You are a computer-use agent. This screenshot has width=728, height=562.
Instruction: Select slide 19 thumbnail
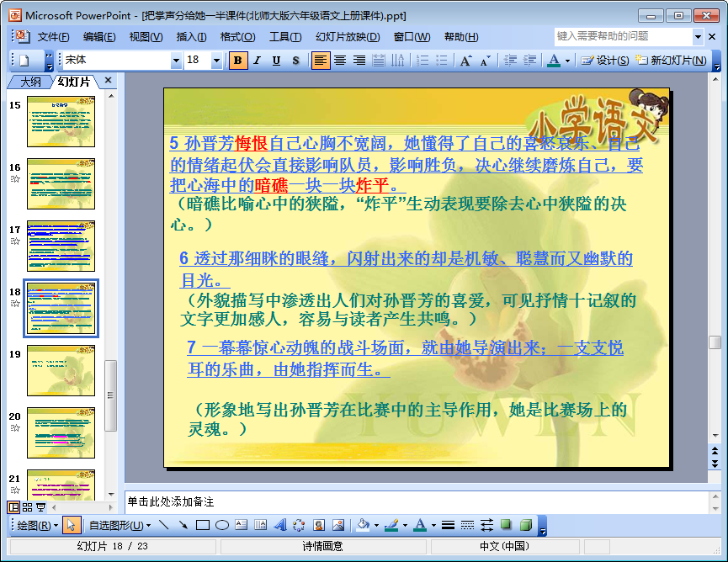(x=61, y=370)
